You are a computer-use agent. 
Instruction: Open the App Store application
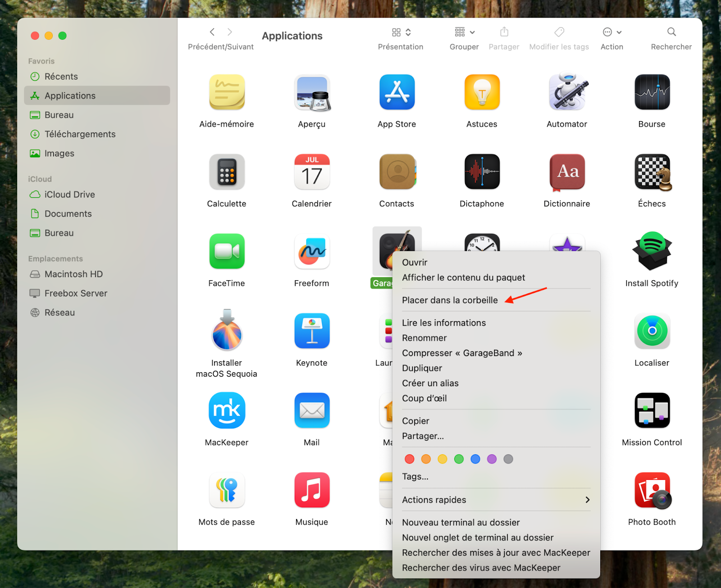pos(397,92)
